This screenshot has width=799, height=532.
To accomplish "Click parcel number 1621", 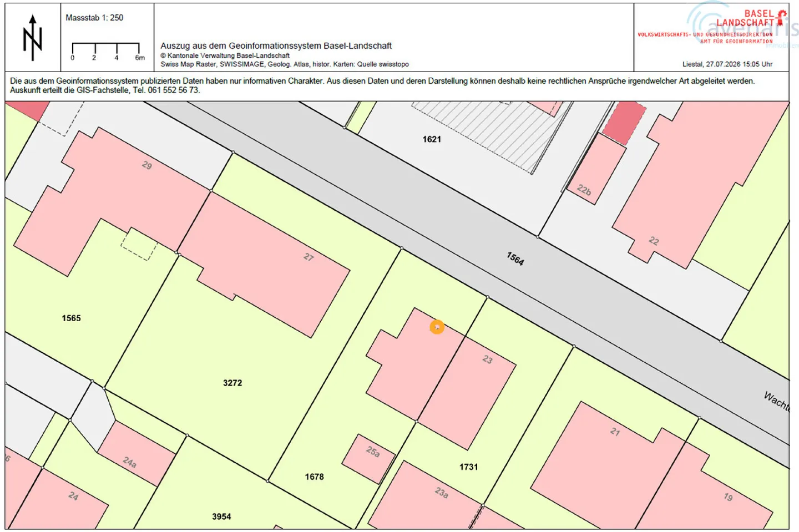I will pyautogui.click(x=432, y=139).
